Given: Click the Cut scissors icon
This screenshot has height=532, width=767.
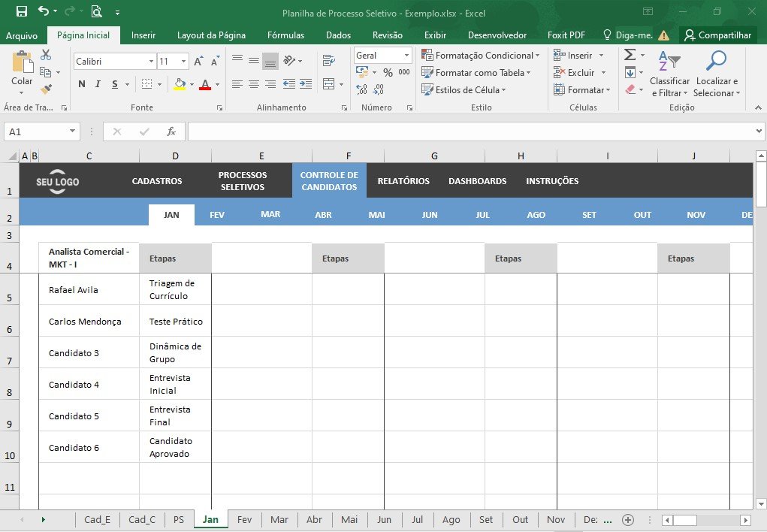Looking at the screenshot, I should 46,55.
